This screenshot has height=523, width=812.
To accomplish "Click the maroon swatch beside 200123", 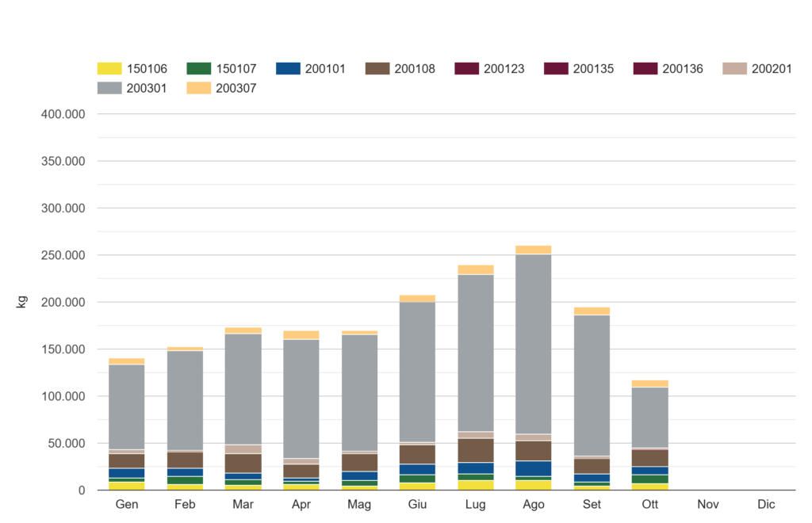I will (x=466, y=68).
